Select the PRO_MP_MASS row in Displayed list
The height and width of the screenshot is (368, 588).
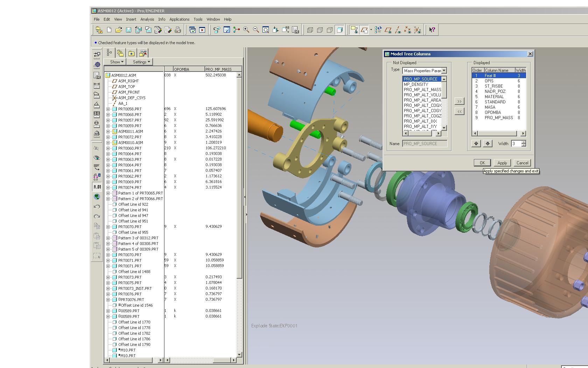[498, 118]
